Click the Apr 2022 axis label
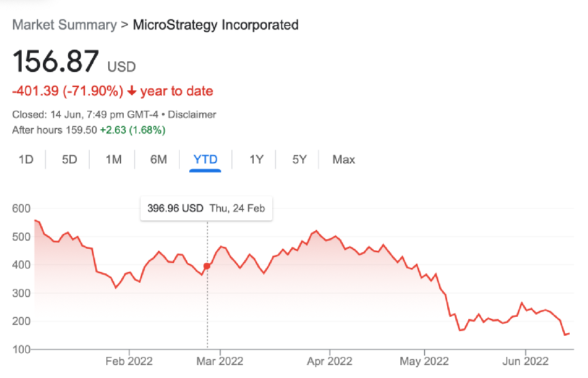588x378 pixels. click(329, 360)
